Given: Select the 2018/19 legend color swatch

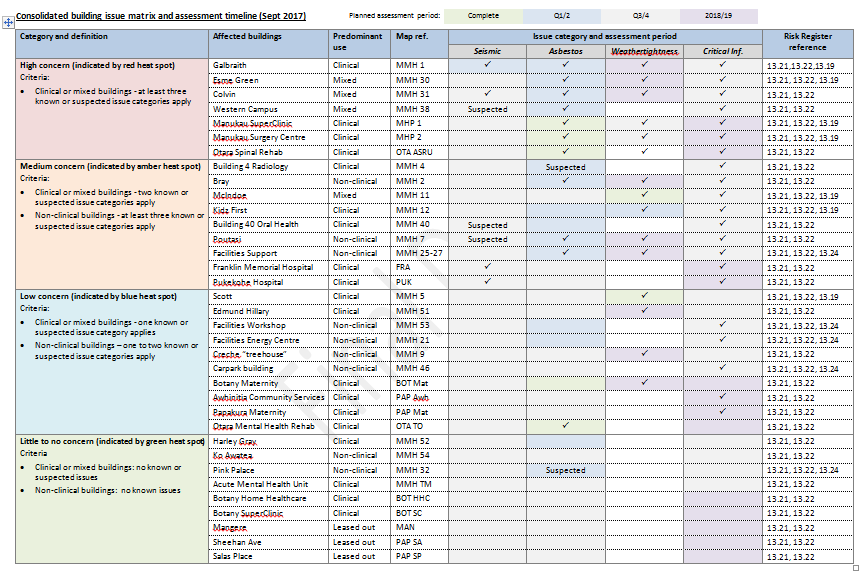Looking at the screenshot, I should point(720,17).
